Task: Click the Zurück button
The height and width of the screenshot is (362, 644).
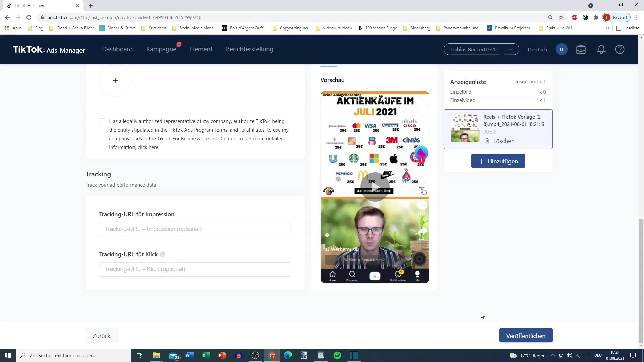Action: [x=101, y=336]
